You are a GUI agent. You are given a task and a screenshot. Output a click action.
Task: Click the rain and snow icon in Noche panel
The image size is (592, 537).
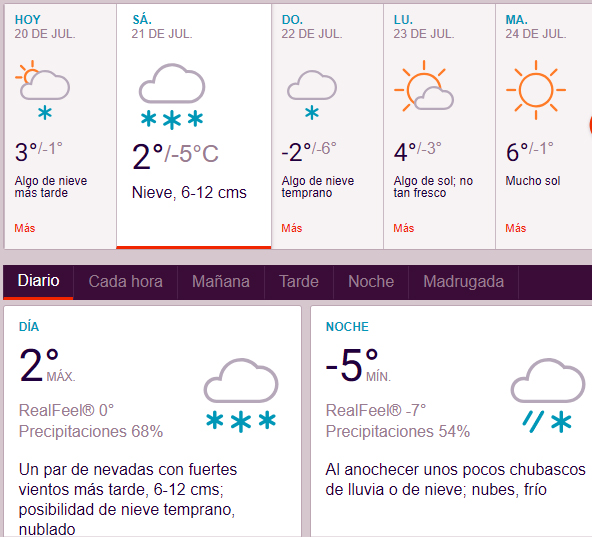tap(548, 395)
